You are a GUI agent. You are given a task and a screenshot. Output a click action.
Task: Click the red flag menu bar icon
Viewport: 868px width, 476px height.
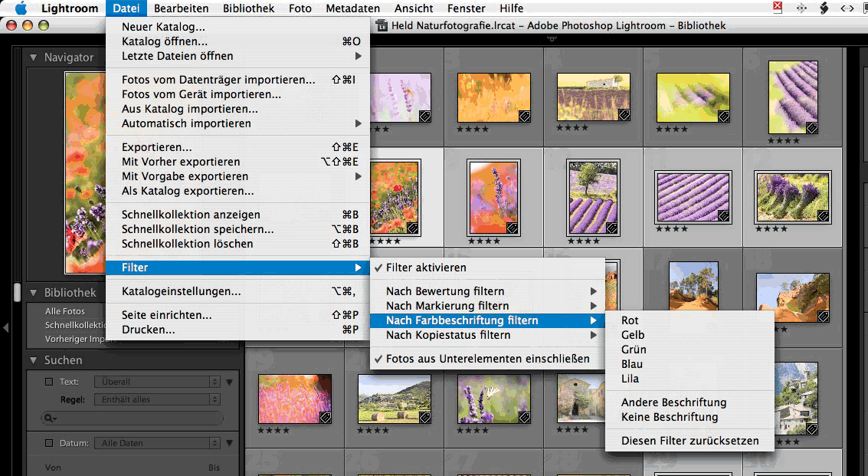tap(777, 7)
